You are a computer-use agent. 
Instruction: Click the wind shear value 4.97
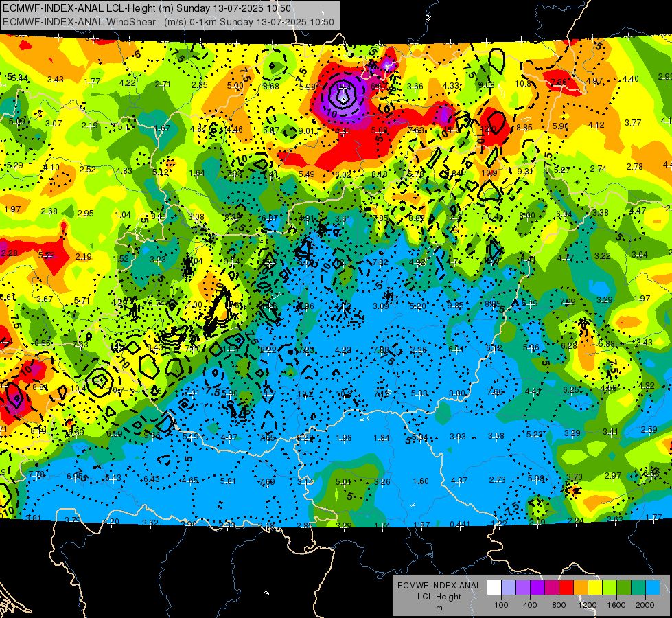(x=594, y=80)
